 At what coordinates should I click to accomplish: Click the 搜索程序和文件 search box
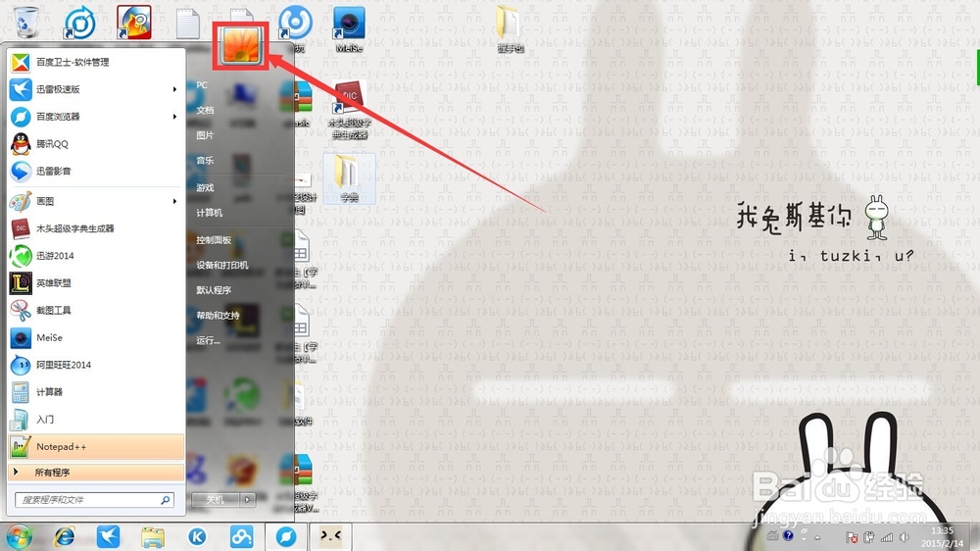pyautogui.click(x=94, y=500)
